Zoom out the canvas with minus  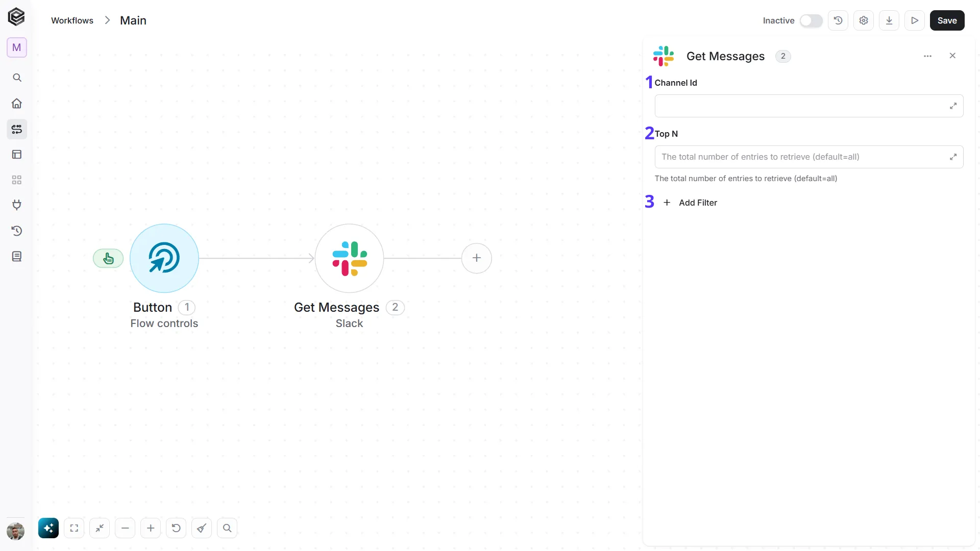click(x=125, y=528)
